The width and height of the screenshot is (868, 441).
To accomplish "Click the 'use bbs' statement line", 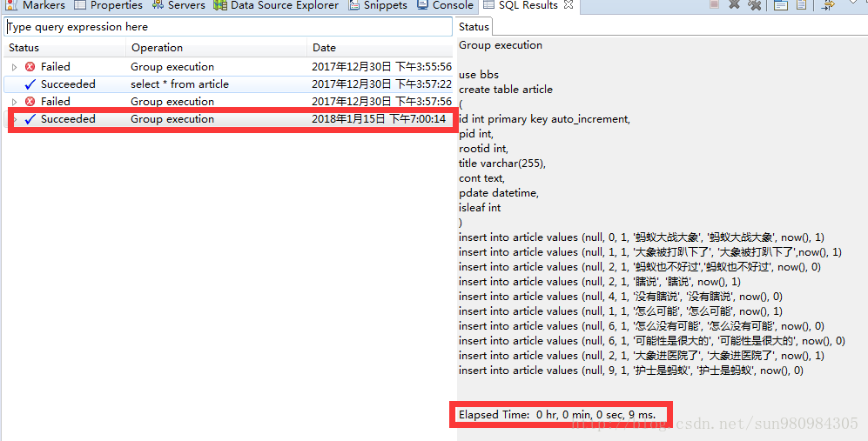I will coord(479,75).
